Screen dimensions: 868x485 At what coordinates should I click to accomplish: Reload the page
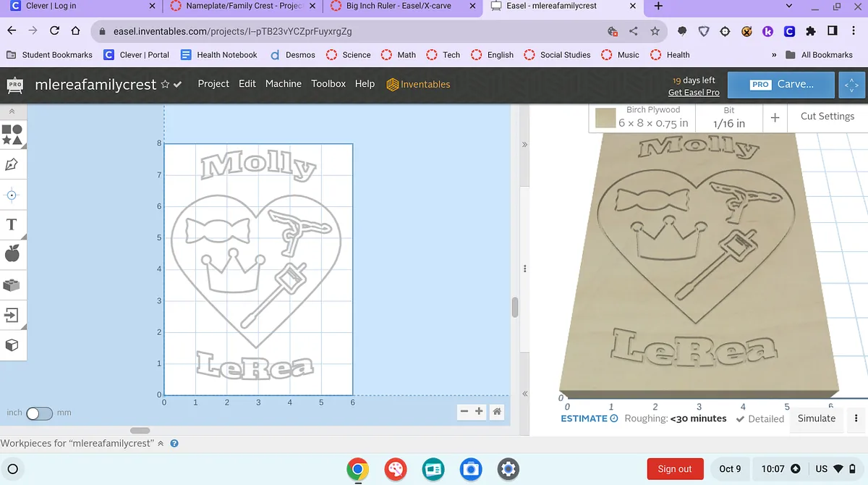[x=54, y=31]
